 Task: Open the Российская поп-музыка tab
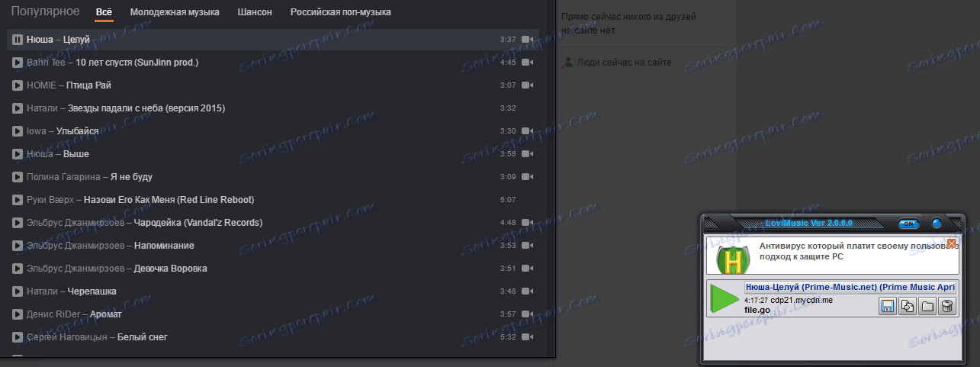(x=341, y=12)
